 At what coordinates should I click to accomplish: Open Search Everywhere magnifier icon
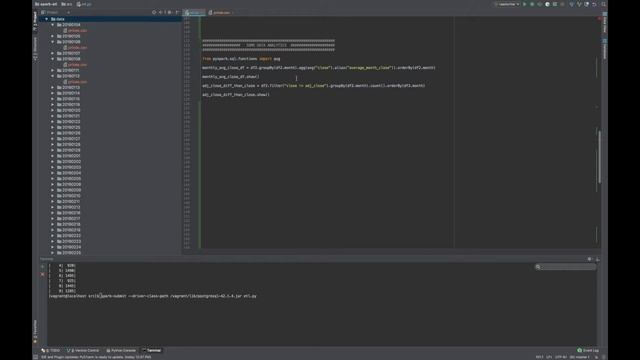(x=603, y=4)
